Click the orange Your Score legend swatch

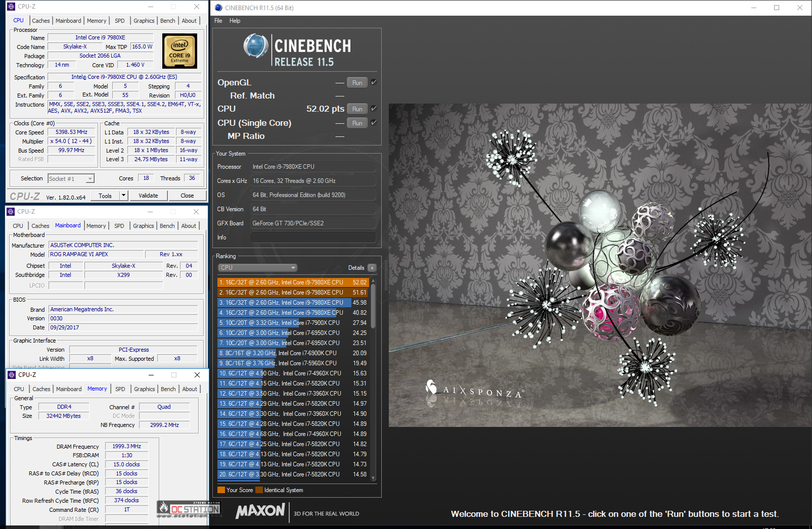[x=221, y=490]
